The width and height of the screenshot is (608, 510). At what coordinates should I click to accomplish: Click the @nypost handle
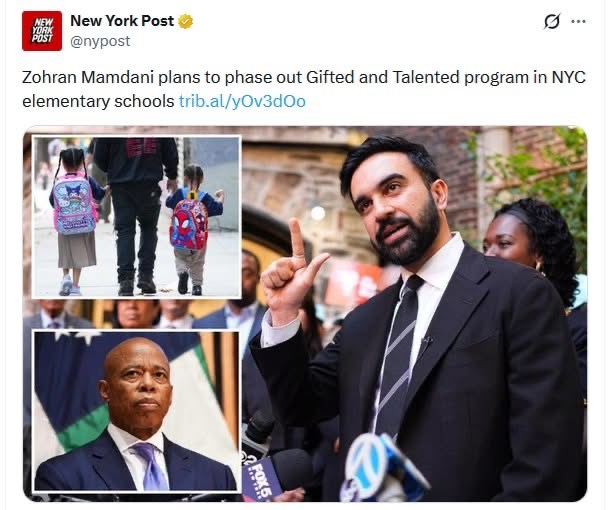pos(100,41)
